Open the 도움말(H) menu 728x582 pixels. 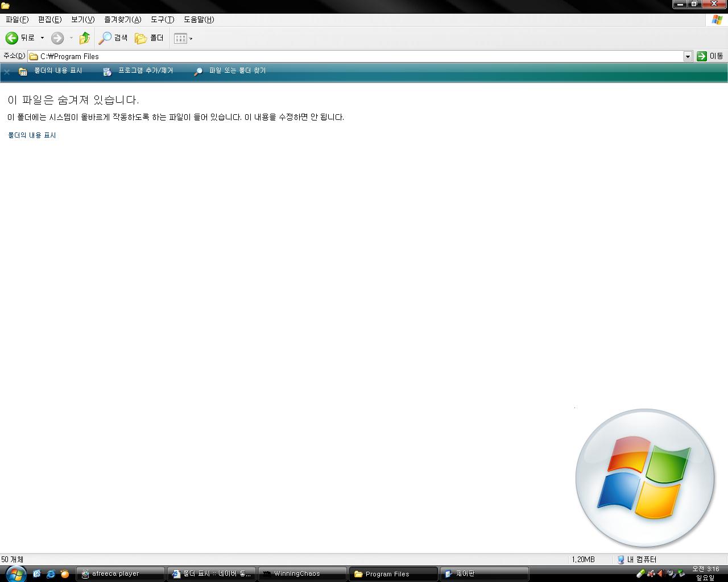pyautogui.click(x=198, y=19)
